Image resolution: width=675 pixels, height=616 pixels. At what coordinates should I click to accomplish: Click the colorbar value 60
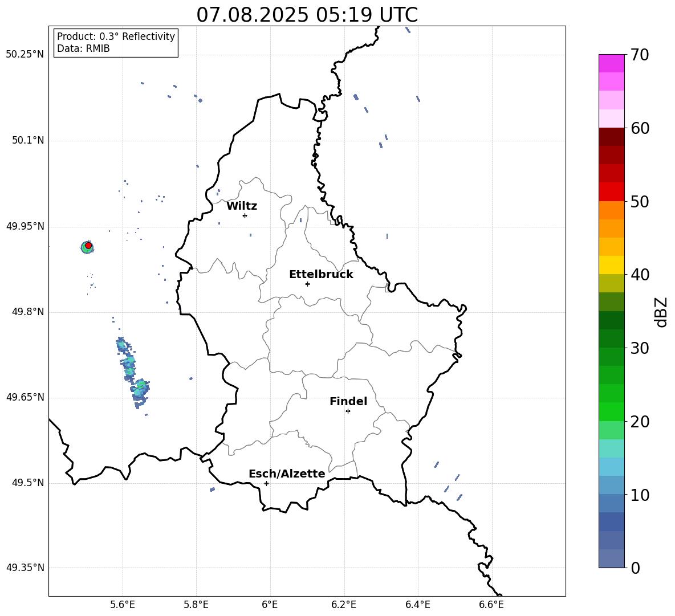click(x=640, y=128)
